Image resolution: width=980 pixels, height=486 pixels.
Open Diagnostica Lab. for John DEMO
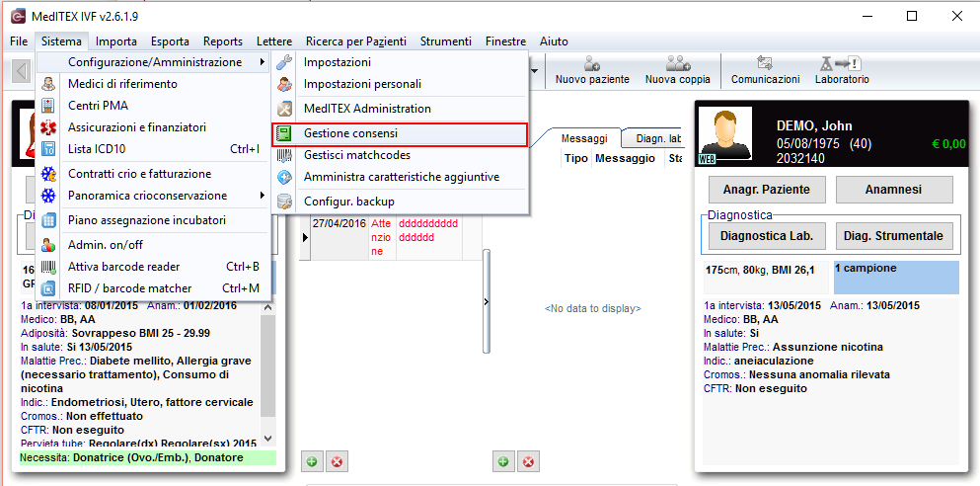coord(767,236)
